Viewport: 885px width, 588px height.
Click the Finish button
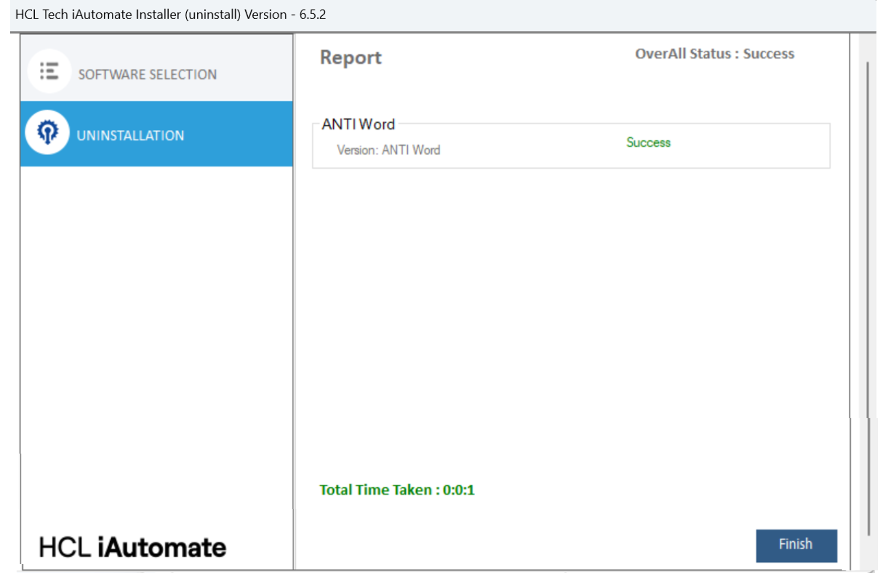[796, 546]
